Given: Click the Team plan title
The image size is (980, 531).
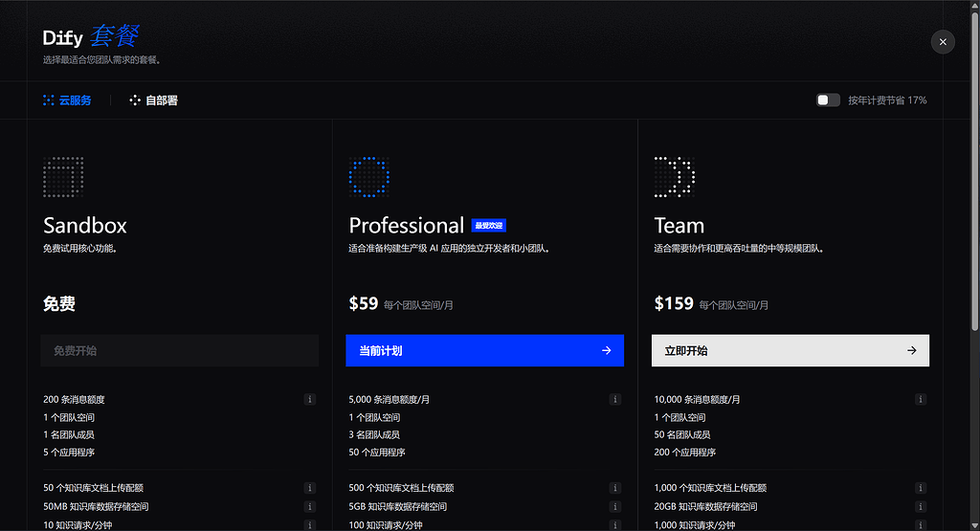Looking at the screenshot, I should (679, 225).
